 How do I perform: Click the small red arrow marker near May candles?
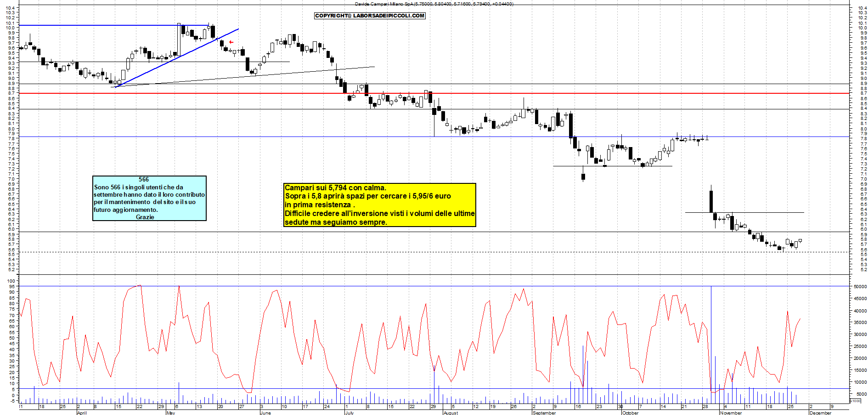coord(231,42)
